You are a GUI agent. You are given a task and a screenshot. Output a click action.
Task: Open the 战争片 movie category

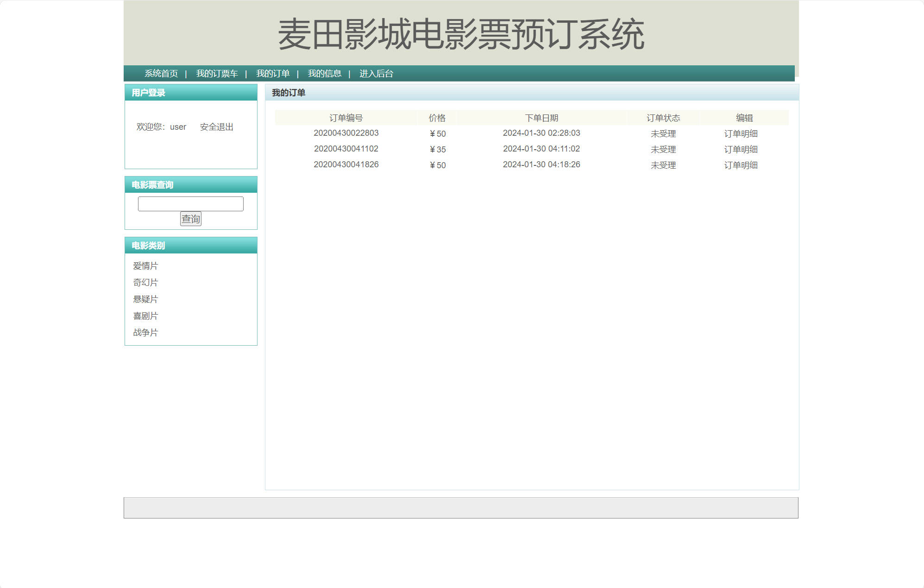click(145, 332)
